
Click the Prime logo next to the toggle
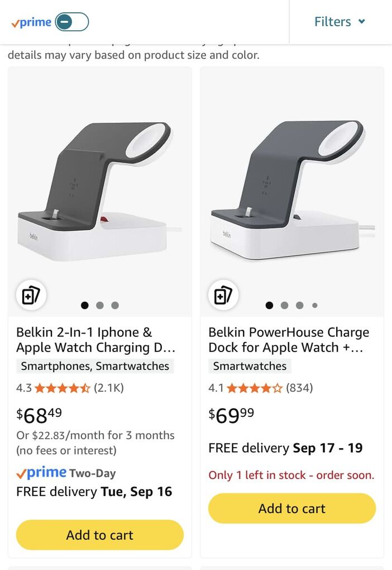[31, 22]
